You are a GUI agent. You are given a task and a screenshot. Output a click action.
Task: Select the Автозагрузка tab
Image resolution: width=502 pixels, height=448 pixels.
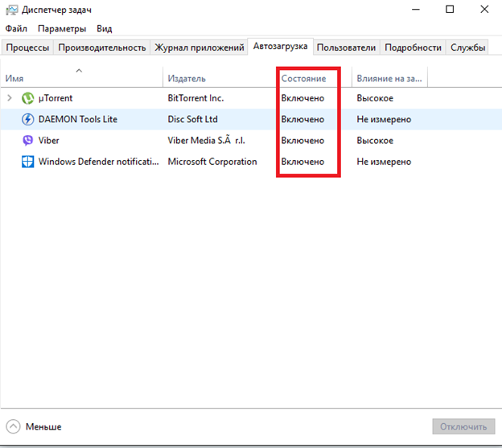(x=280, y=47)
